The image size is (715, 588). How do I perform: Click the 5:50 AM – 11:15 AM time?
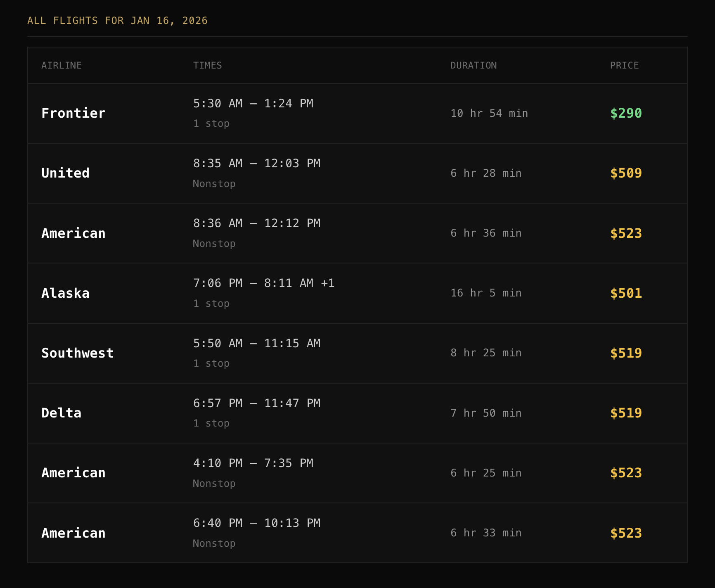256,343
